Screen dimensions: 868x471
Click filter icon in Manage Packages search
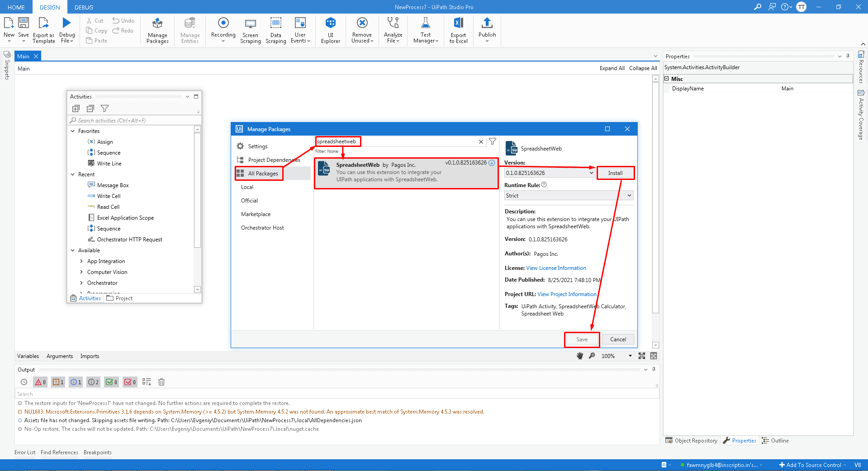click(x=493, y=141)
